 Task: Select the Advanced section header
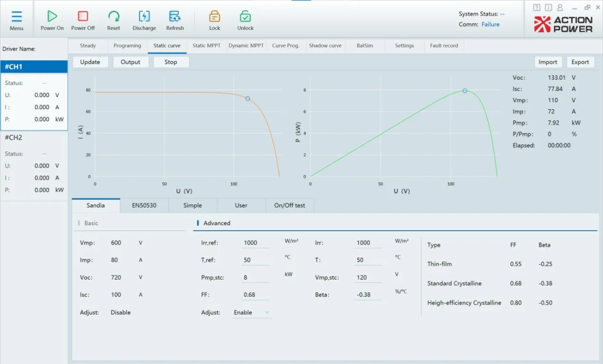click(x=395, y=223)
